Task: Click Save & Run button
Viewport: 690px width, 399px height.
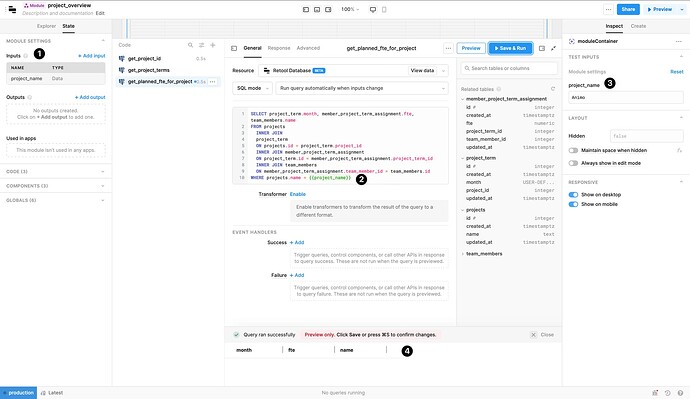Action: point(510,48)
